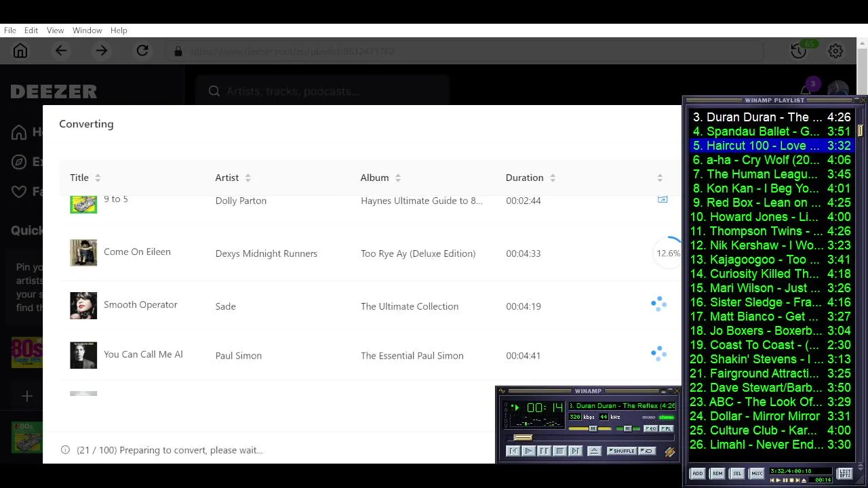
Task: Toggle the Winamp PL playlist window
Action: coord(667,428)
